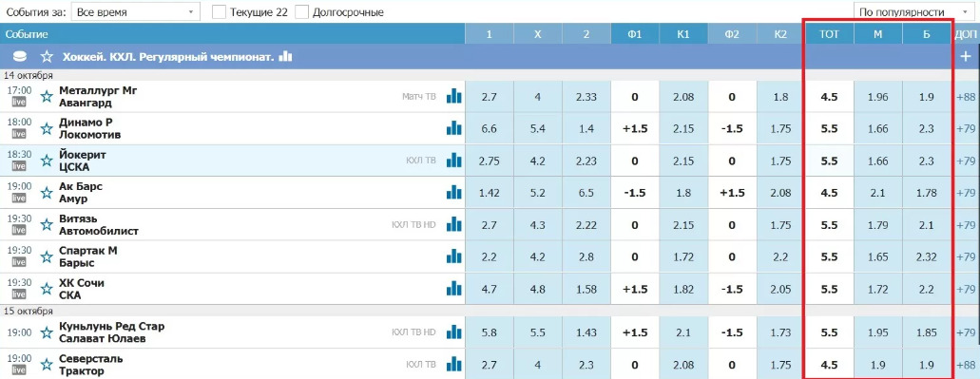Screen dimensions: 980x379
Task: Click the Событие column header
Action: click(24, 34)
